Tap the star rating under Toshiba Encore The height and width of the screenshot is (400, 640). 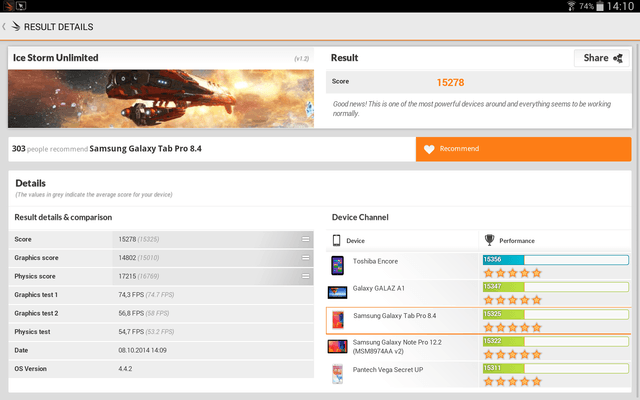click(513, 273)
